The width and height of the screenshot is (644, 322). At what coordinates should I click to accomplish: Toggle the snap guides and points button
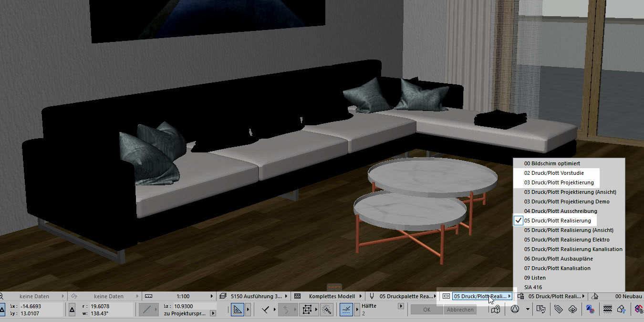pyautogui.click(x=347, y=310)
